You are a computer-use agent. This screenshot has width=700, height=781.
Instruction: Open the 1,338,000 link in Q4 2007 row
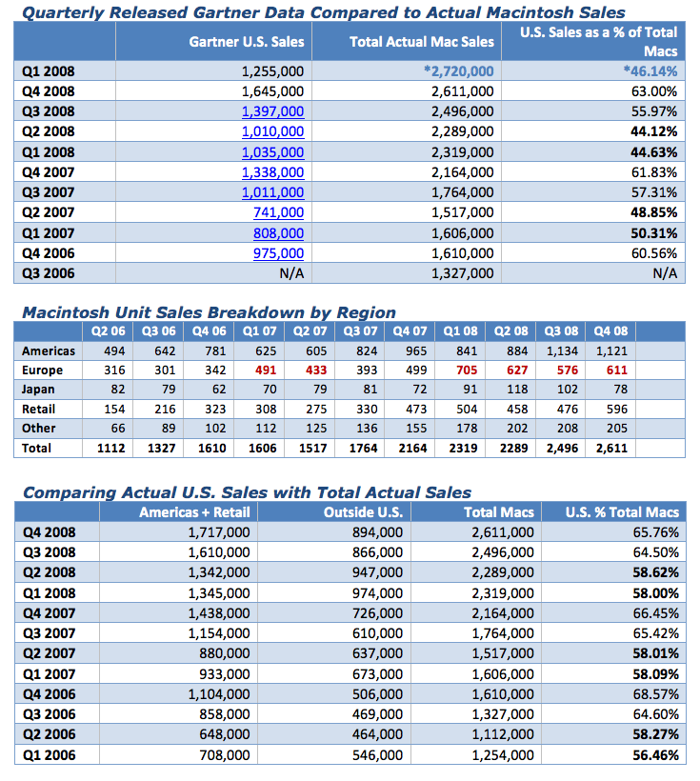pos(272,172)
